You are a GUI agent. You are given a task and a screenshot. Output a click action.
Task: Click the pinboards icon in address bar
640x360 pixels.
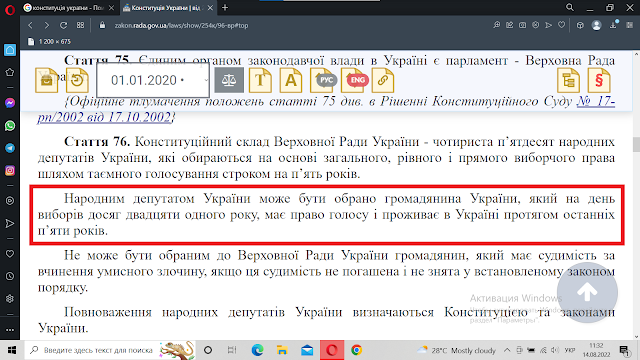[536, 25]
